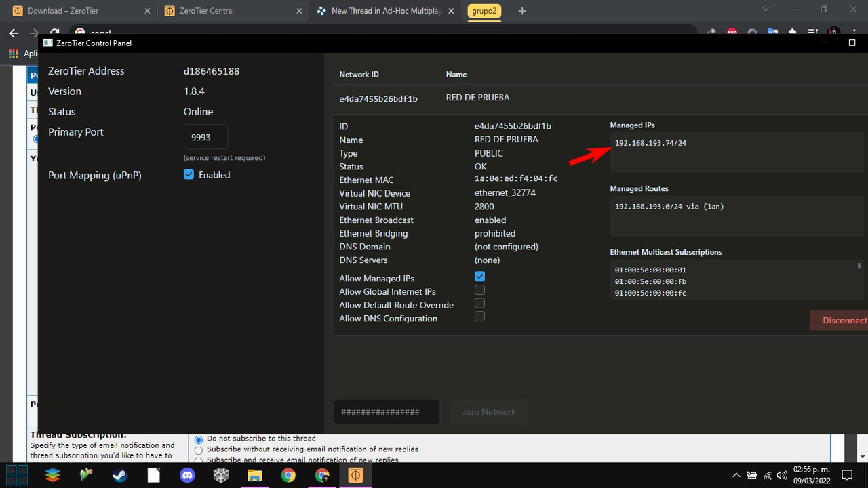Open Steam from the taskbar
The height and width of the screenshot is (488, 868).
click(119, 475)
